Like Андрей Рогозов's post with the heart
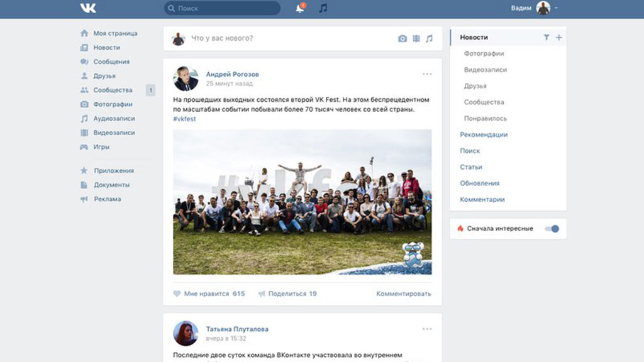 [177, 293]
